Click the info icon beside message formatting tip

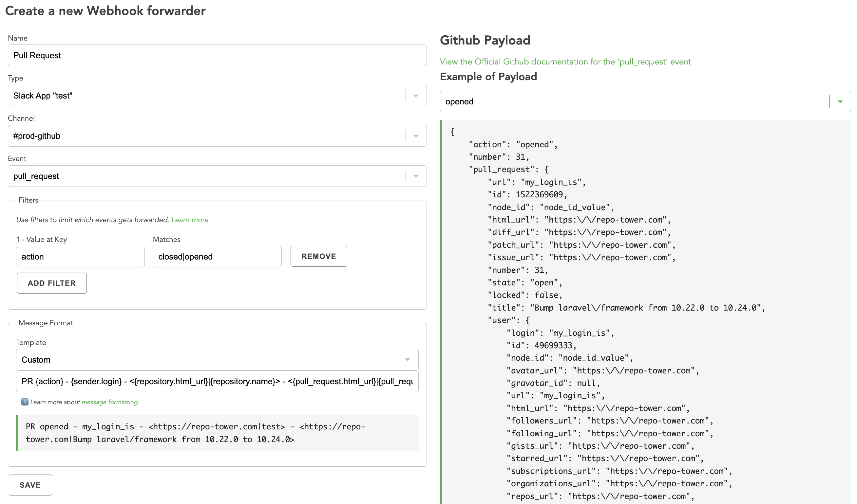pos(25,402)
